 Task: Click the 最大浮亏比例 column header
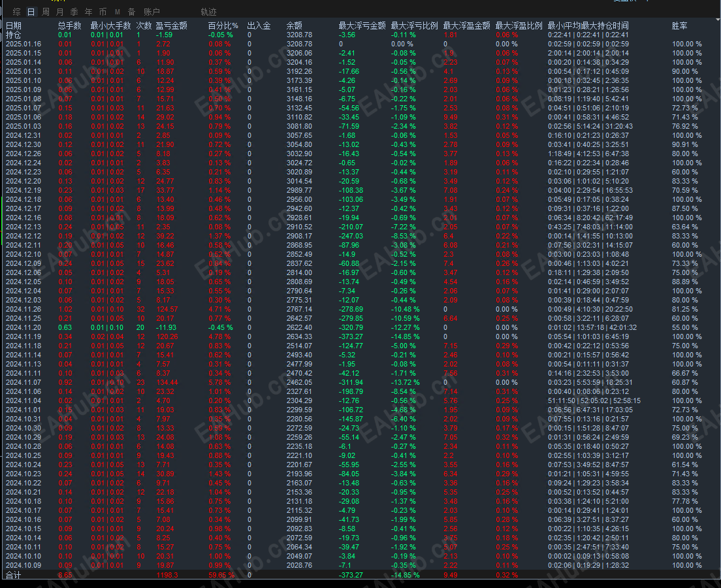pyautogui.click(x=414, y=25)
